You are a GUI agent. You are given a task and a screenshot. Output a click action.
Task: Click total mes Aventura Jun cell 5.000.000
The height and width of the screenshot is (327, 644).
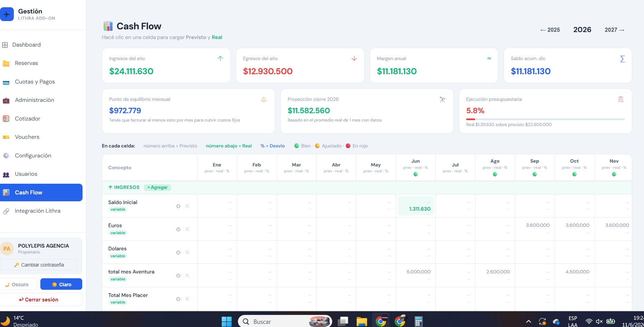coord(416,276)
